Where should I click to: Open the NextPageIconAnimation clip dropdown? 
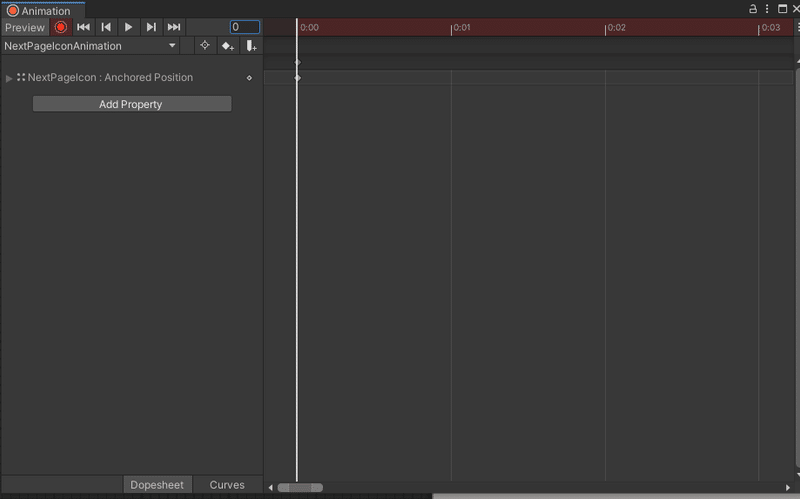pyautogui.click(x=90, y=46)
